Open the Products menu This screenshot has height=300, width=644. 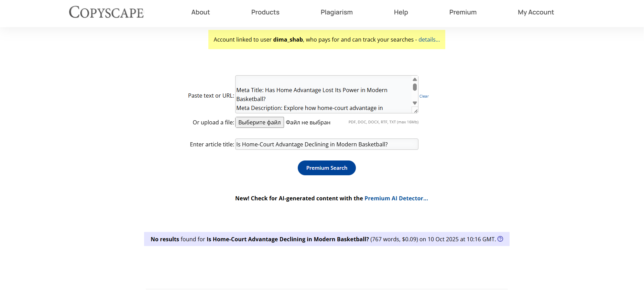tap(265, 12)
